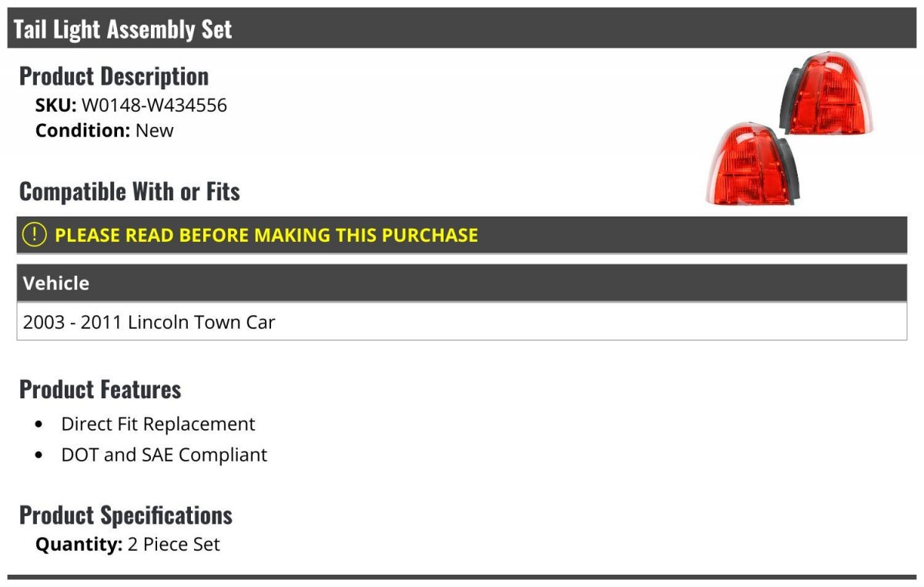This screenshot has height=587, width=924.
Task: Click the Product Features heading
Action: click(x=100, y=389)
